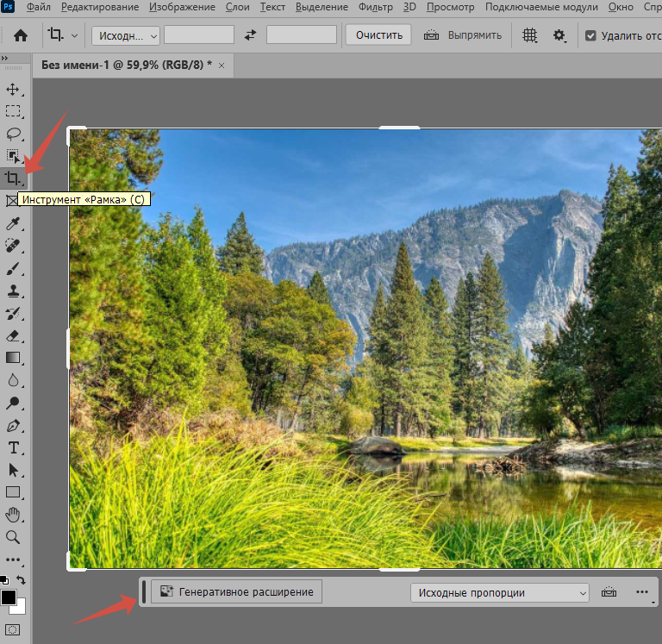Expand the toolbar double-arrow

(x=4, y=59)
